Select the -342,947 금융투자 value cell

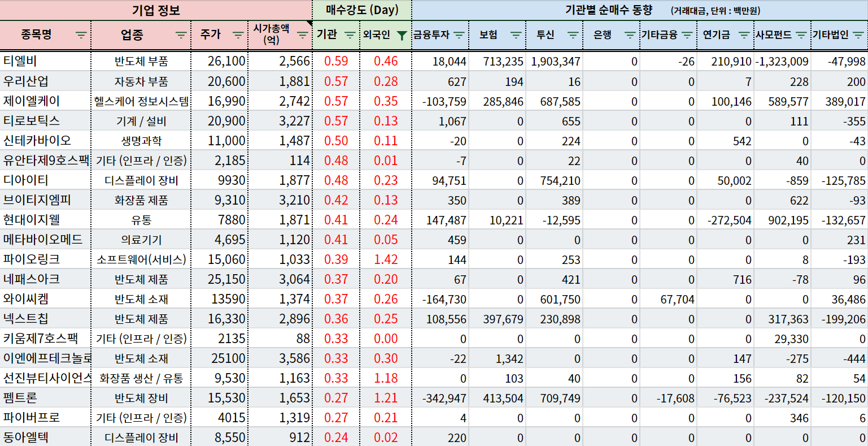(440, 397)
